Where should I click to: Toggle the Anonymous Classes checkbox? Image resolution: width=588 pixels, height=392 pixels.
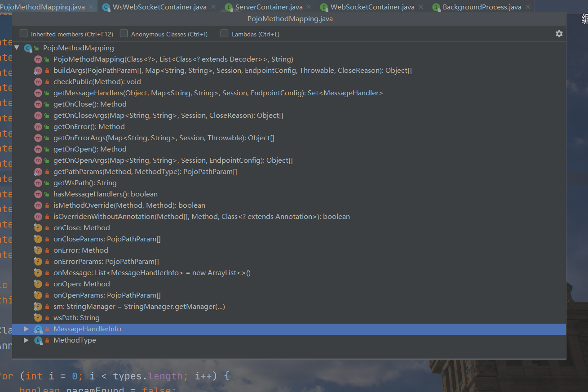124,34
